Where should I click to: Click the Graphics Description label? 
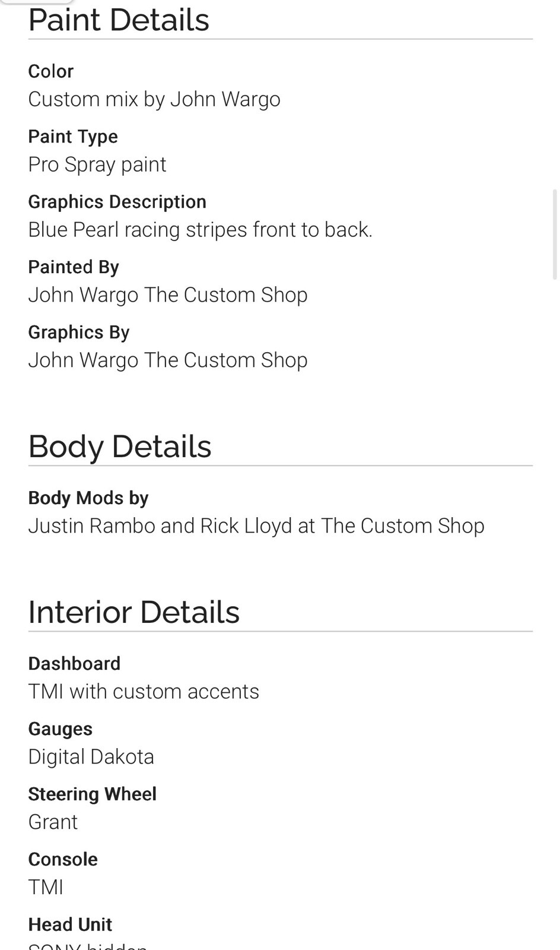(x=117, y=202)
